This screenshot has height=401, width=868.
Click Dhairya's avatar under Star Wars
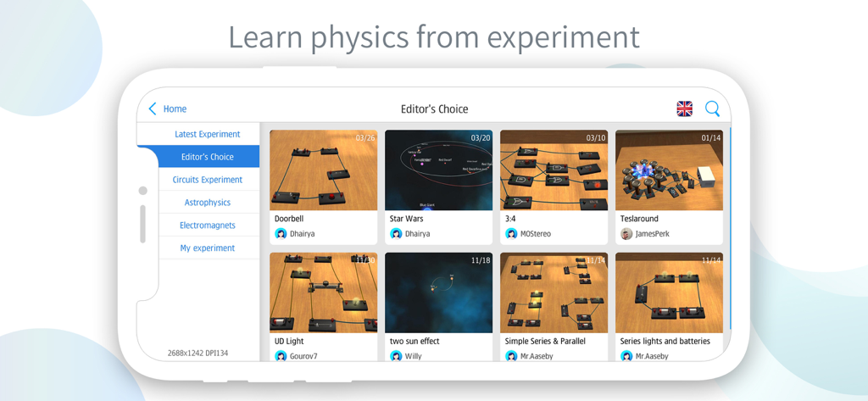pos(396,234)
